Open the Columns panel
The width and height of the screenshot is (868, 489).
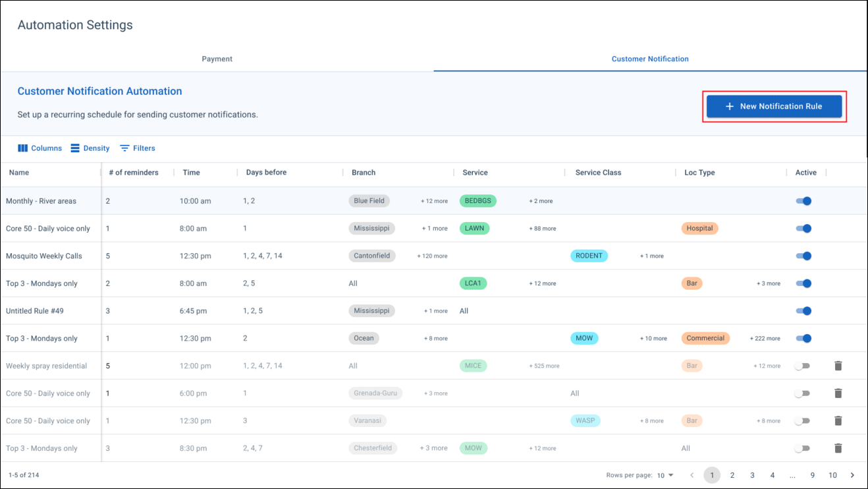[40, 148]
